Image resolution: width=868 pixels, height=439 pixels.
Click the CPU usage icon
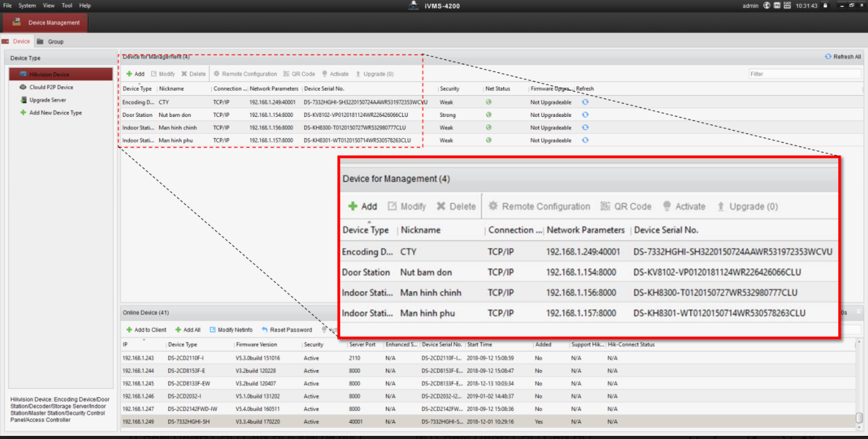(x=777, y=6)
